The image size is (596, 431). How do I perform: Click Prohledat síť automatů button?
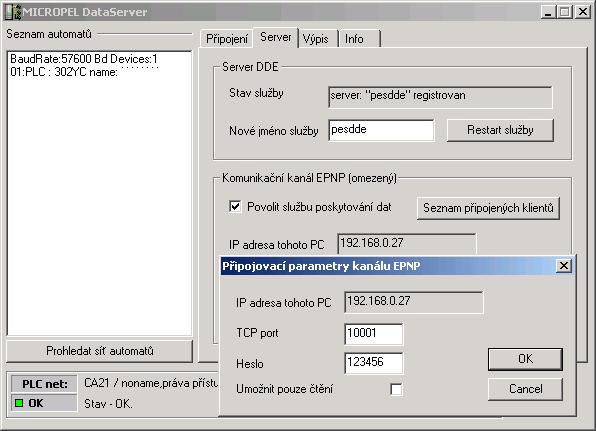click(x=100, y=351)
